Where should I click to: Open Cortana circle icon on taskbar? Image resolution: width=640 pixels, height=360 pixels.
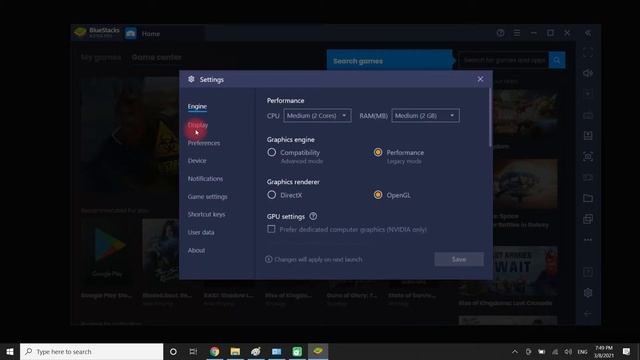tap(173, 351)
